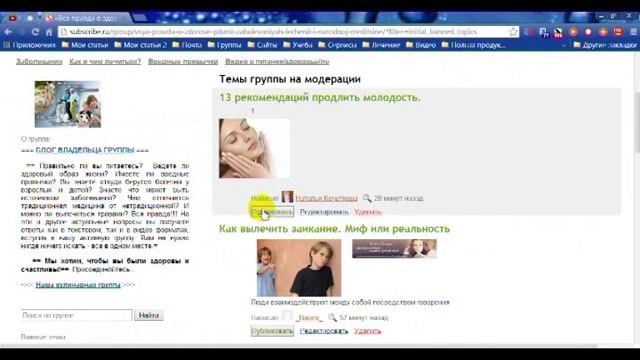The image size is (640, 360).
Task: Click Наталья Кочеткова's small avatar
Action: click(x=287, y=198)
